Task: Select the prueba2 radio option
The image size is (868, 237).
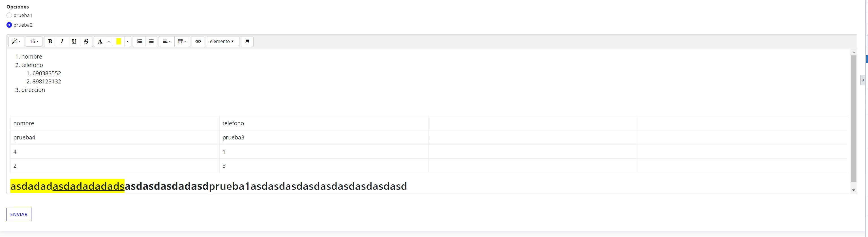Action: (x=9, y=25)
